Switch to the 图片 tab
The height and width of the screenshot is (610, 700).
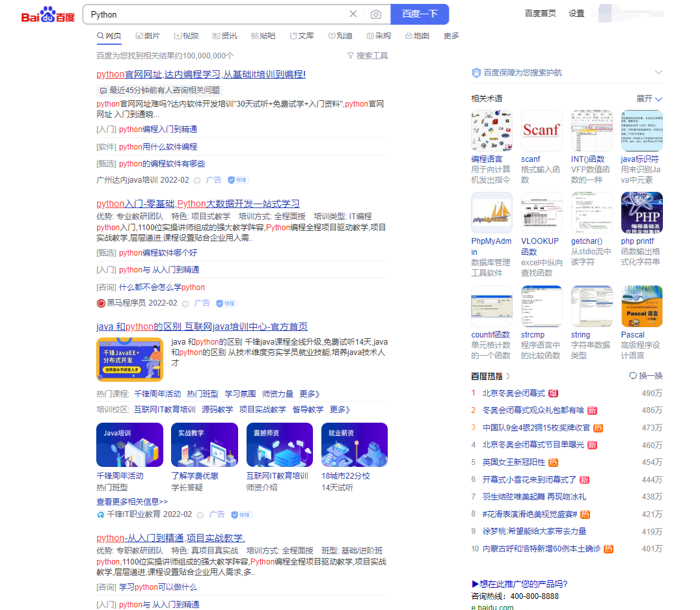pyautogui.click(x=148, y=36)
